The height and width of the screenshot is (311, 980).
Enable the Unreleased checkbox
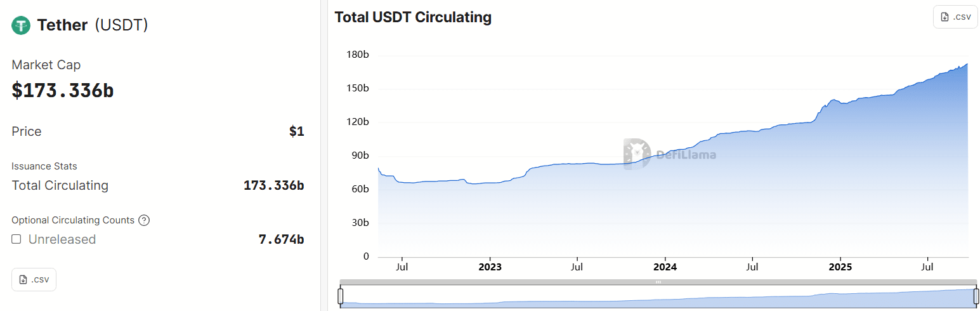16,239
